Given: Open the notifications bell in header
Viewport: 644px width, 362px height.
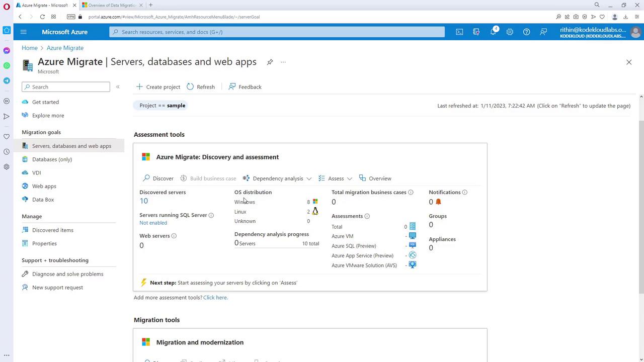Looking at the screenshot, I should click(x=494, y=32).
